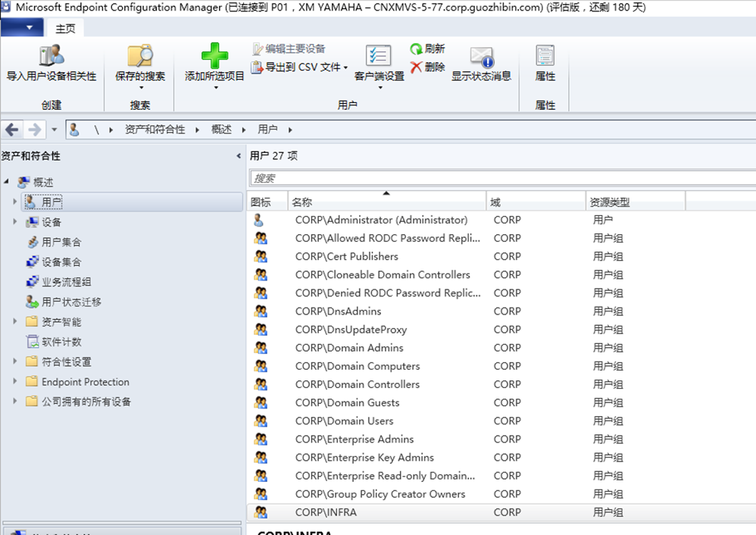
Task: Expand the 公司拥有的所有设备 folder node
Action: tap(15, 401)
